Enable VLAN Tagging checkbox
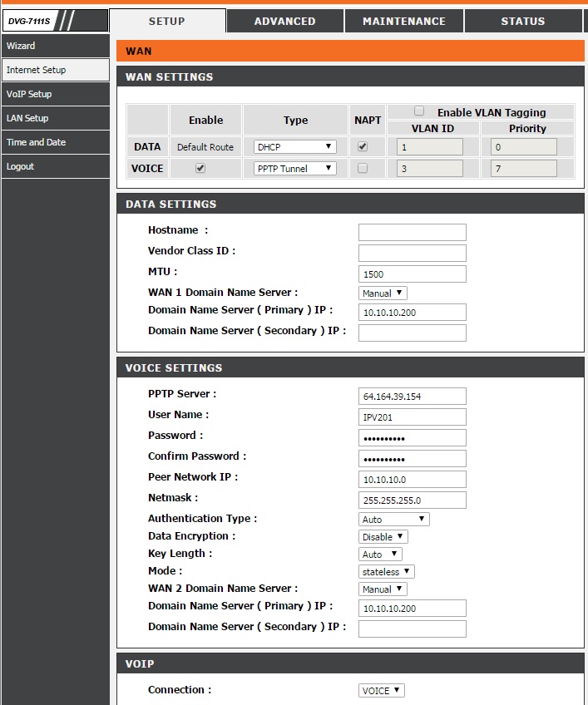 420,111
